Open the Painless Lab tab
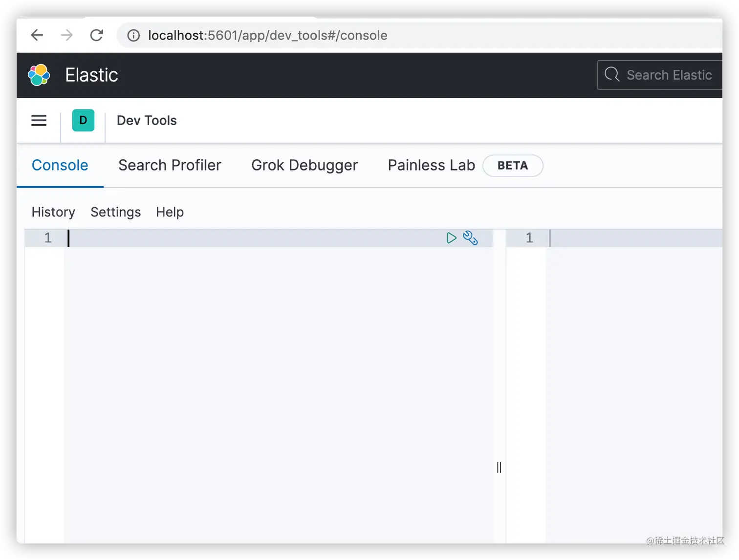Image resolution: width=739 pixels, height=560 pixels. point(431,165)
